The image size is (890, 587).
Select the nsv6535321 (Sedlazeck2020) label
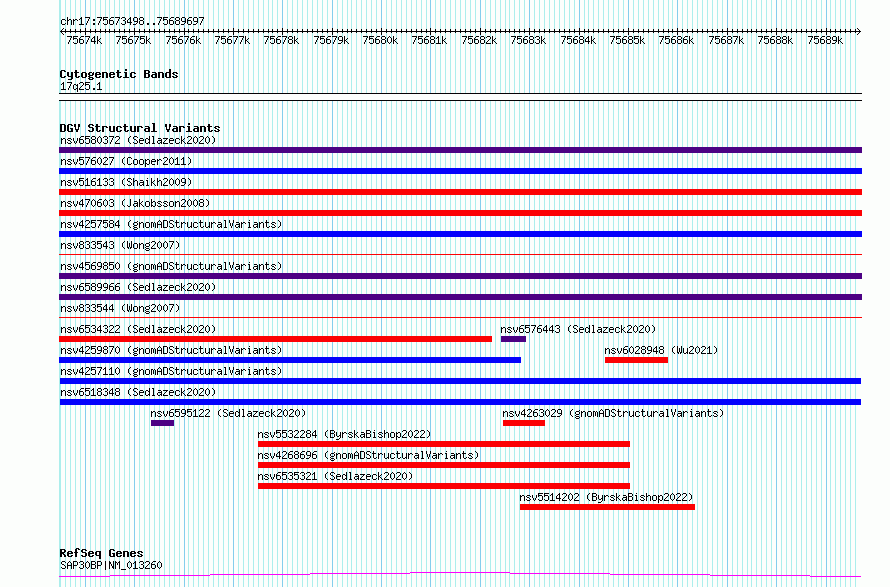335,476
